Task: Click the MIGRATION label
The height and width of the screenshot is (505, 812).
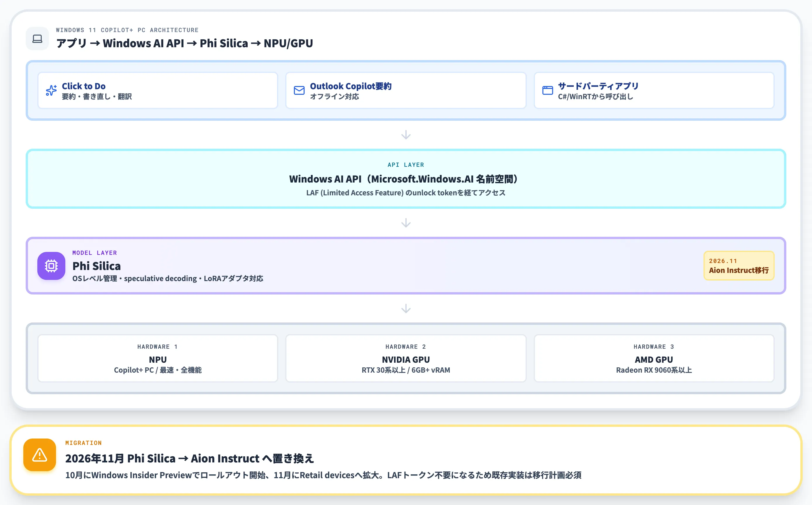Action: pos(83,443)
